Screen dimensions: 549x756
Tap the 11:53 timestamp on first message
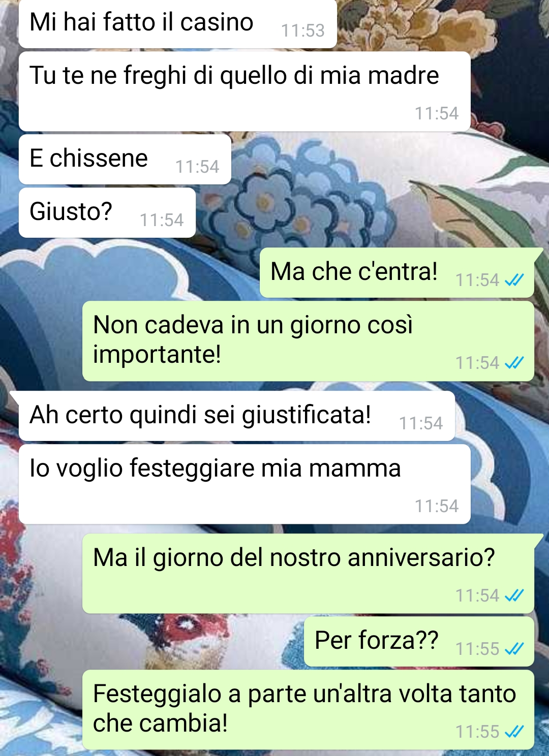pos(303,30)
